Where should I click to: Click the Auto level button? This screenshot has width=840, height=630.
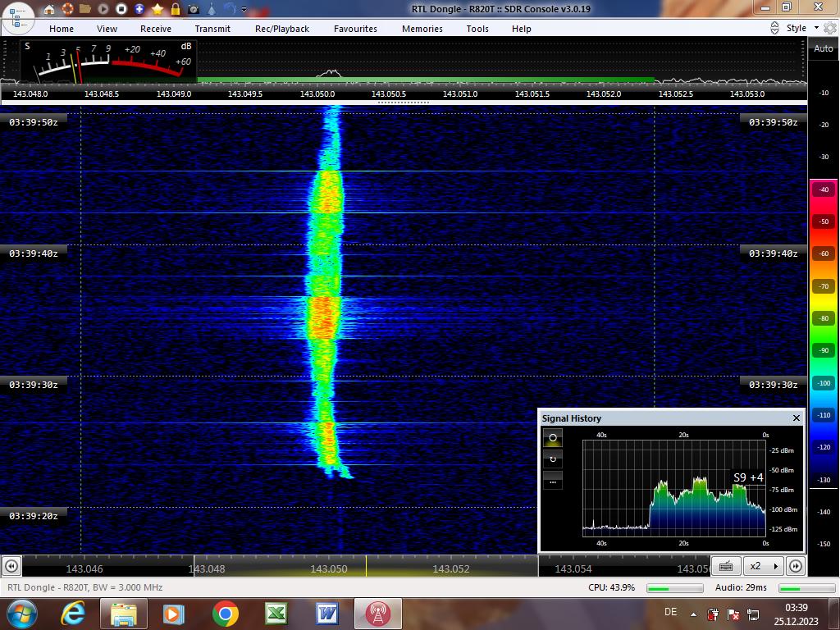pos(823,48)
